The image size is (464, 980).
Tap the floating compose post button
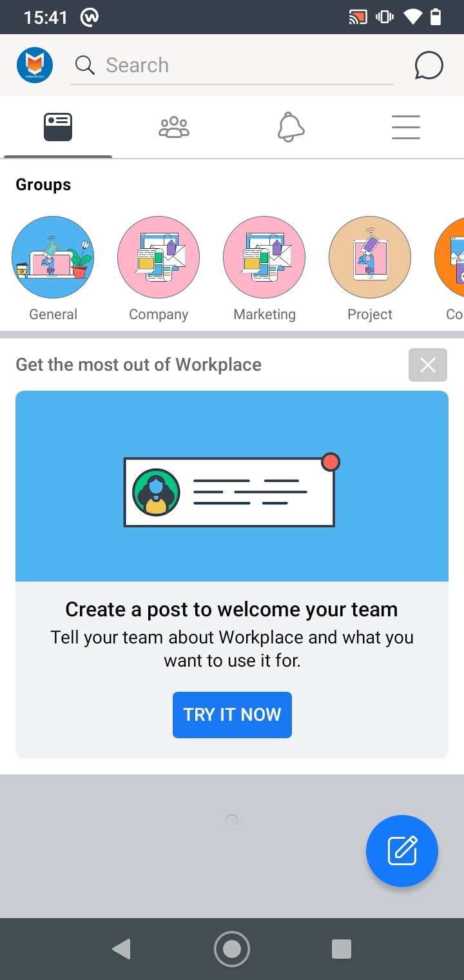pyautogui.click(x=402, y=851)
